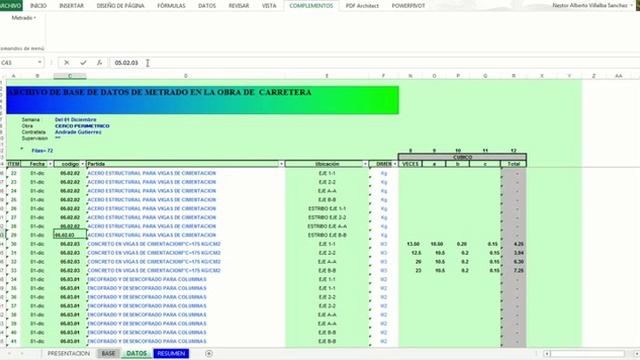
Task: Select the 'Filas= 72' cell
Action: (42, 151)
